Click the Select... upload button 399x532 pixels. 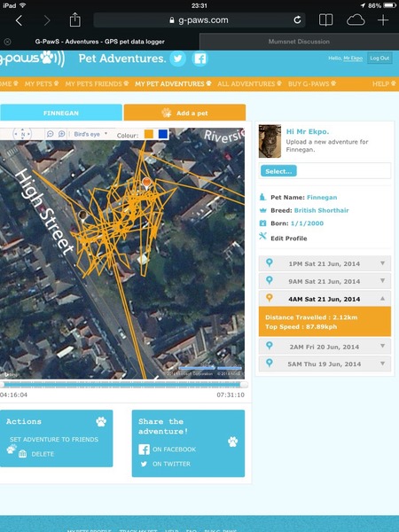click(x=278, y=171)
